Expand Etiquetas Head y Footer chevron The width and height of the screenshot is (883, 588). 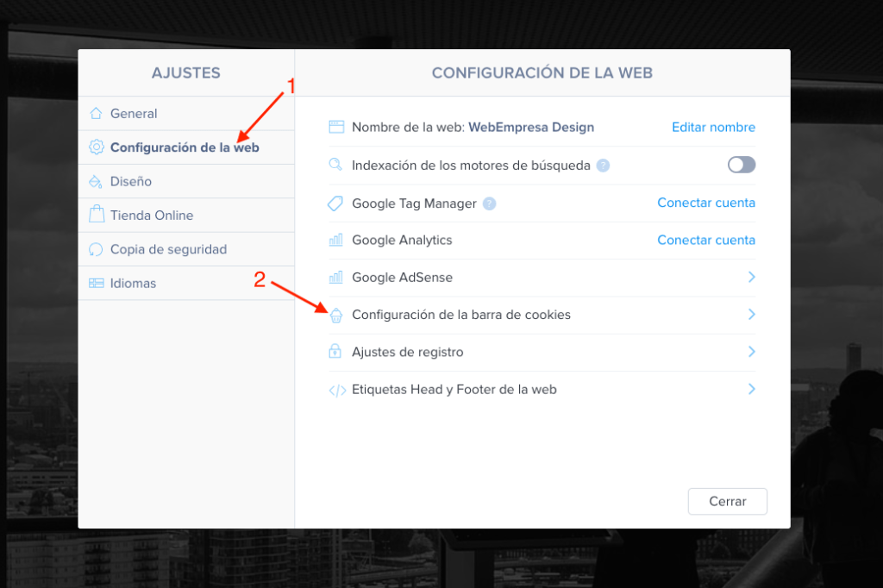point(751,389)
